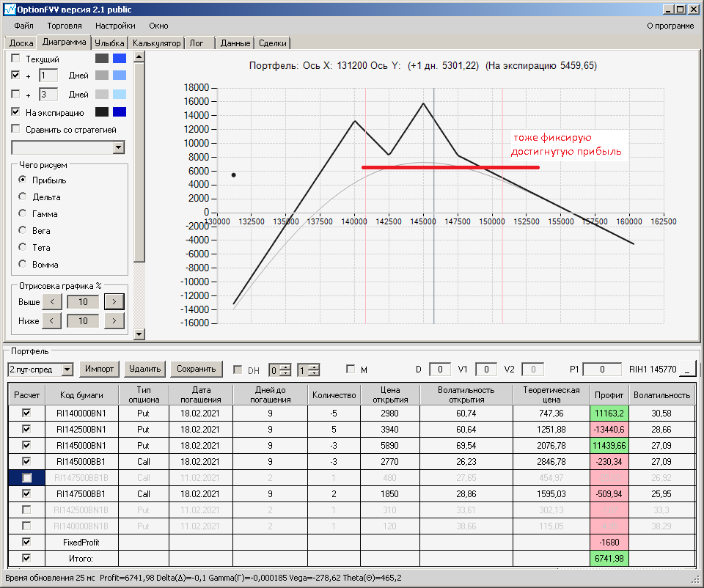Select the Прибыль radio button
The image size is (704, 588).
click(x=23, y=180)
